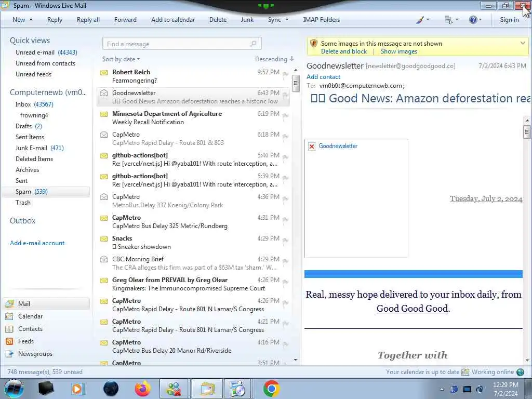Toggle the flag on Robert Reich message
This screenshot has height=399, width=532.
[285, 74]
